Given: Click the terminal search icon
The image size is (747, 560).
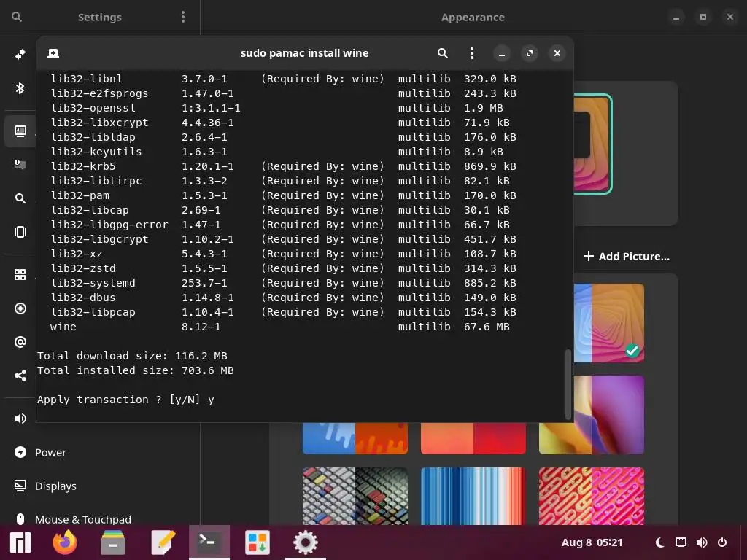Looking at the screenshot, I should [443, 53].
